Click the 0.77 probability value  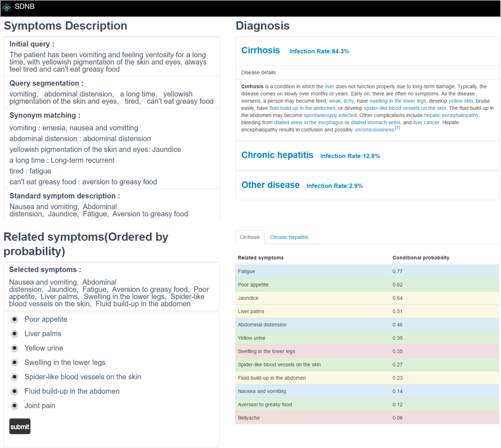(397, 271)
